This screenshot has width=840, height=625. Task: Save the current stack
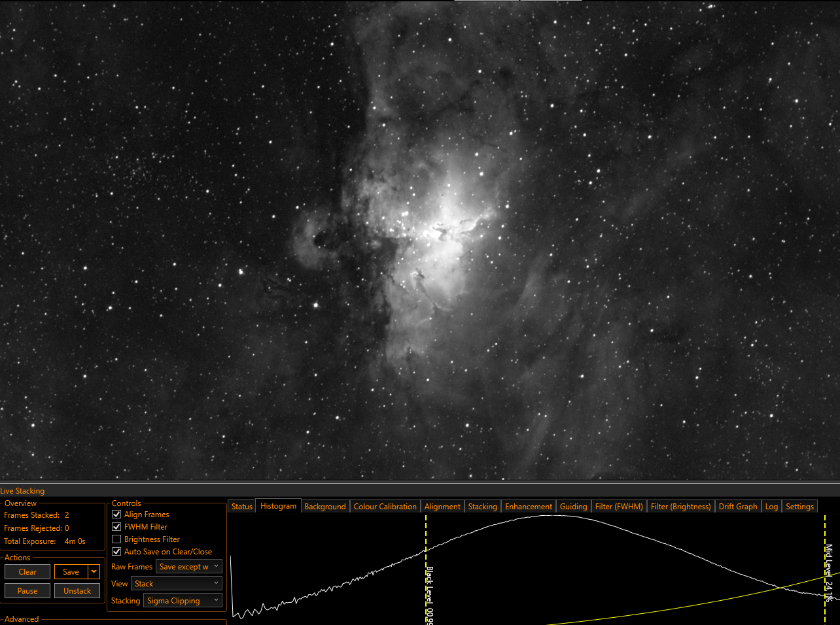pos(71,572)
